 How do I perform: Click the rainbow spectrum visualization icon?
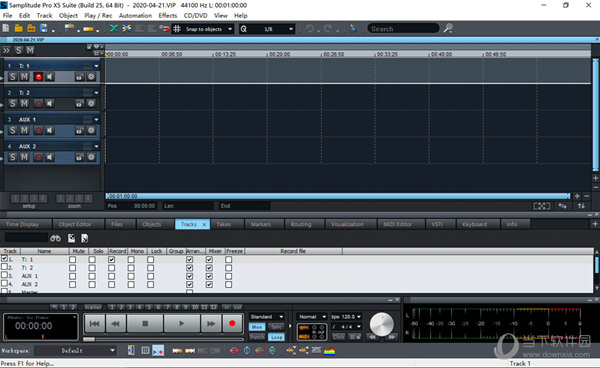(329, 350)
